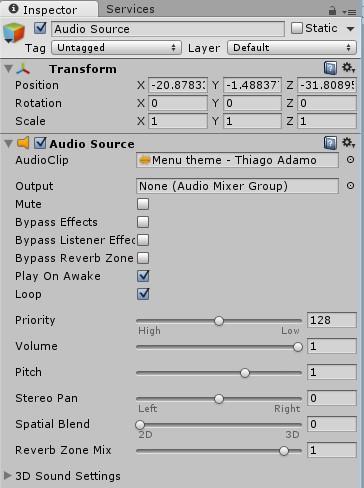
Task: Open Audio Source component gear menu
Action: pyautogui.click(x=348, y=143)
